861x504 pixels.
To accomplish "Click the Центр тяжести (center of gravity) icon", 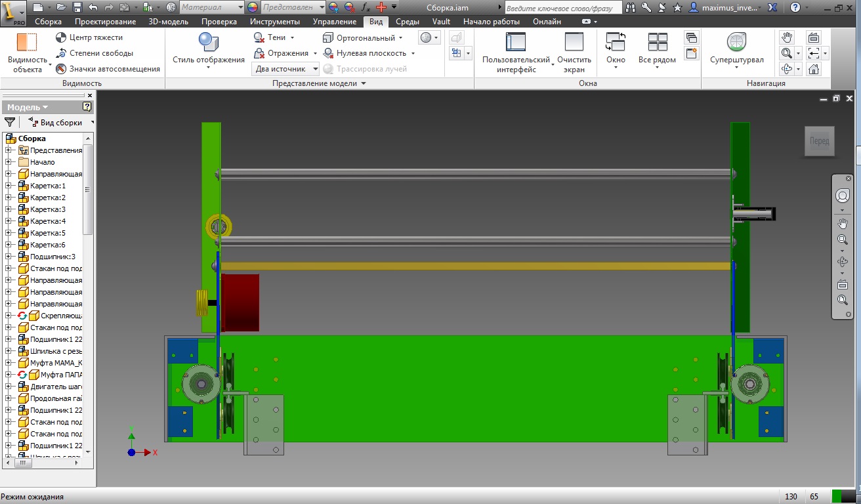I will point(61,37).
